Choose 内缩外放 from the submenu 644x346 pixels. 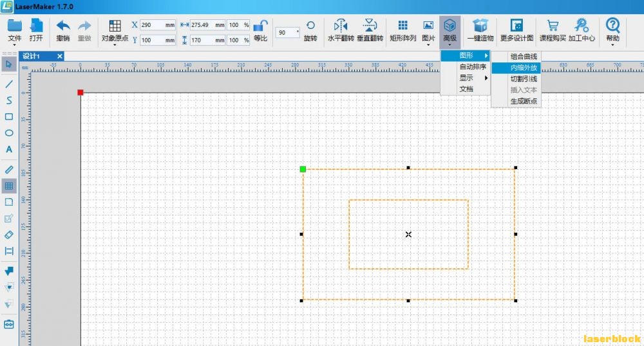[x=523, y=68]
